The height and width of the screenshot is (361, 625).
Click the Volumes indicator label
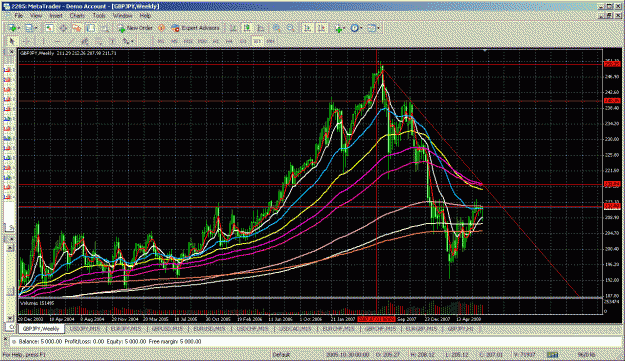click(36, 303)
